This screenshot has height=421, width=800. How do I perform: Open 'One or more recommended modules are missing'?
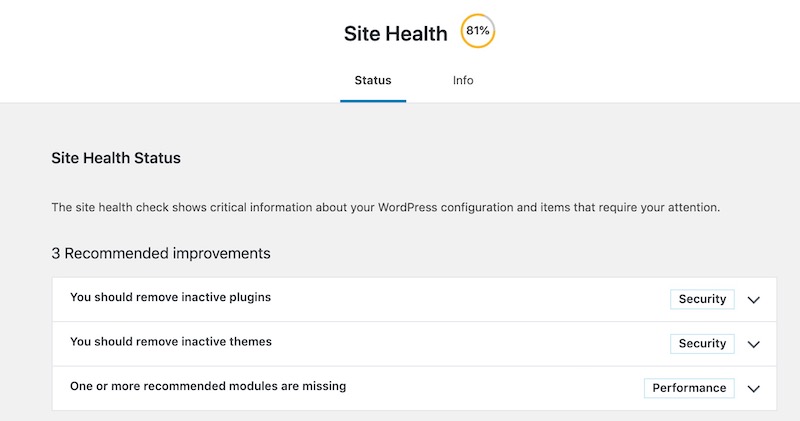[208, 386]
